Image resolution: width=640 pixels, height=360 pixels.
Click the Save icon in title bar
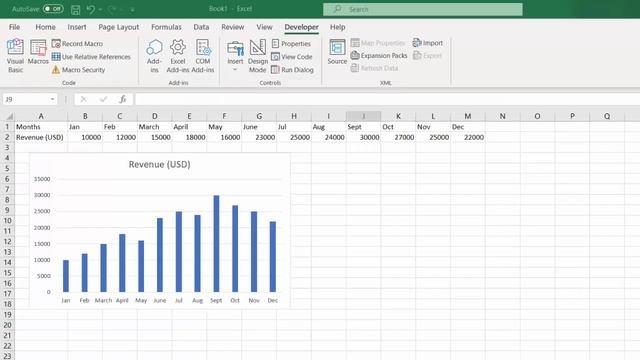[76, 9]
